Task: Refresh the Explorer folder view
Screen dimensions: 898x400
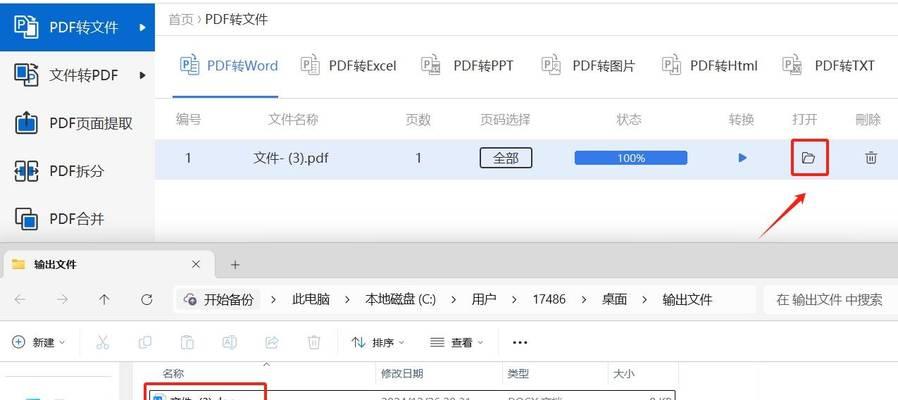Action: (147, 299)
